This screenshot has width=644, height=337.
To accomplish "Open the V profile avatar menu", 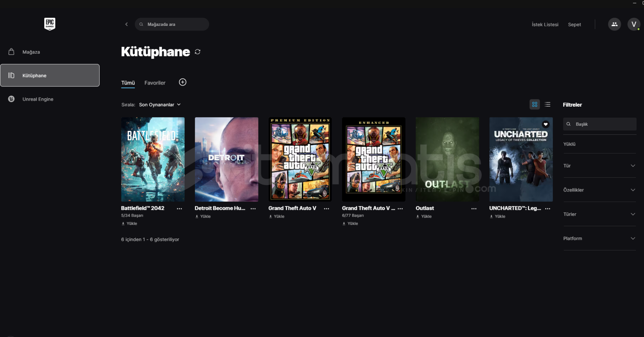I will [634, 24].
